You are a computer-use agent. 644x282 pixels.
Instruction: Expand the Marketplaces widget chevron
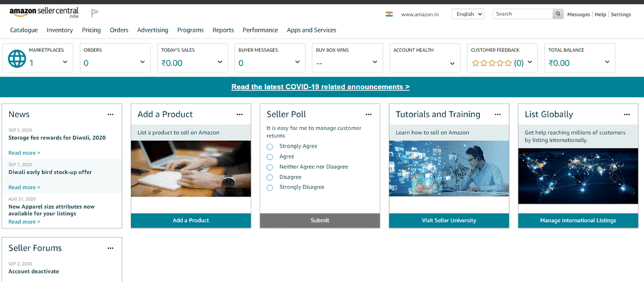click(65, 62)
